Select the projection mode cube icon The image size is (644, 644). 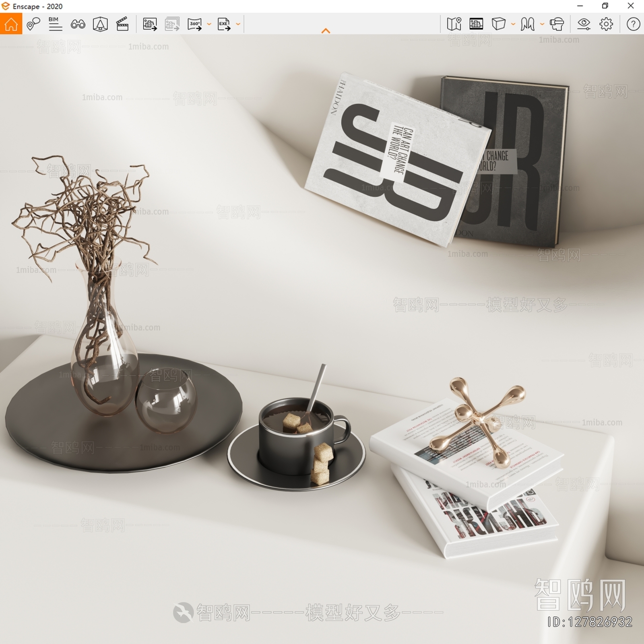click(498, 24)
